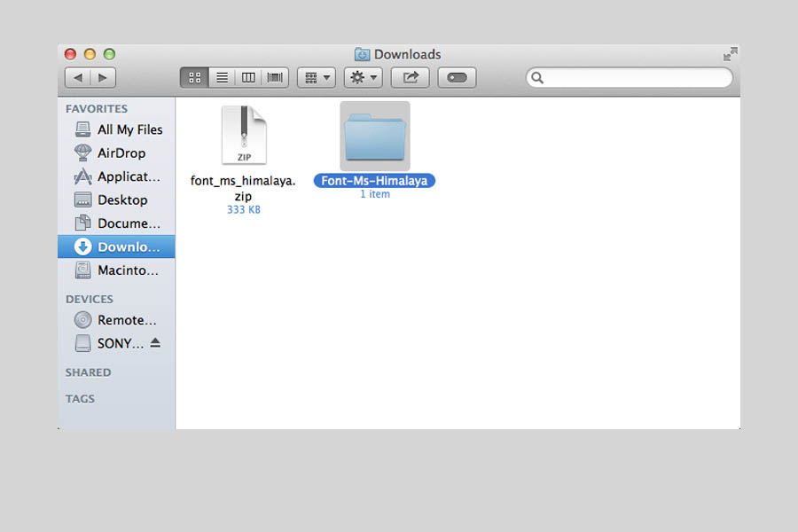This screenshot has width=798, height=532.
Task: Click the 333 KB size label
Action: pos(244,210)
